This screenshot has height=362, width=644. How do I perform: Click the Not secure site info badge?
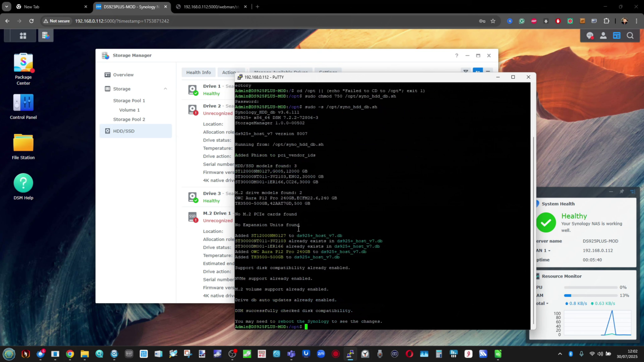click(x=57, y=21)
